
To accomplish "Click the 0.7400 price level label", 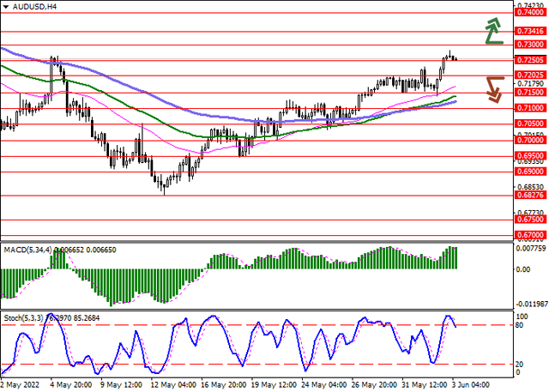I will click(x=528, y=12).
